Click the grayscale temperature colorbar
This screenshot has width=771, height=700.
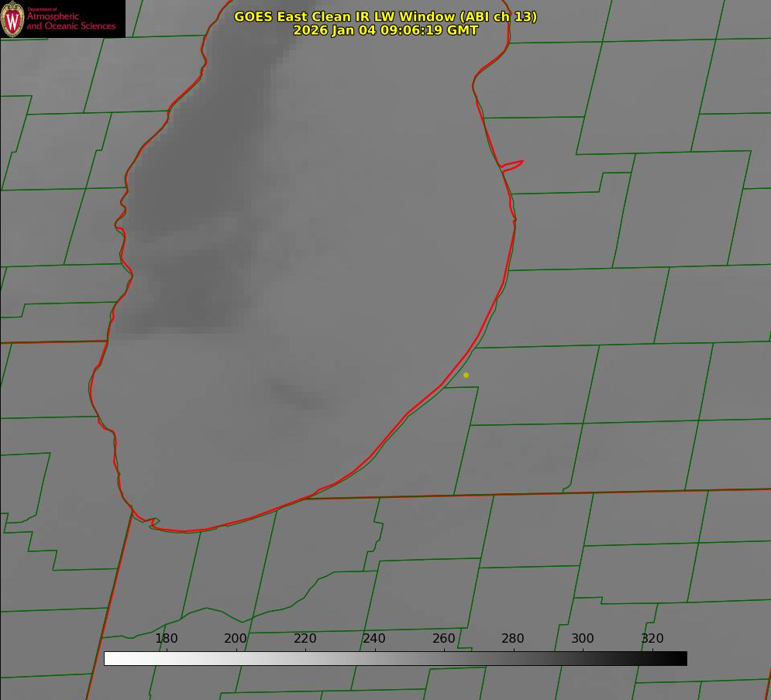[x=395, y=658]
